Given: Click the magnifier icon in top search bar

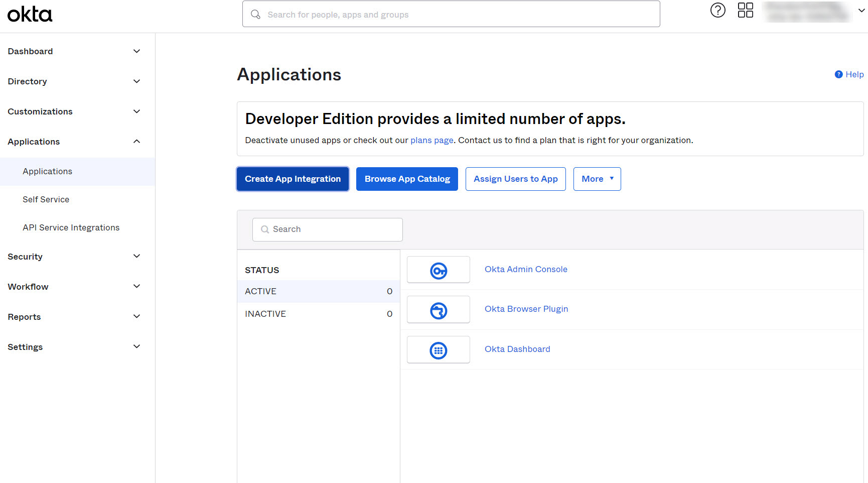Looking at the screenshot, I should (256, 15).
